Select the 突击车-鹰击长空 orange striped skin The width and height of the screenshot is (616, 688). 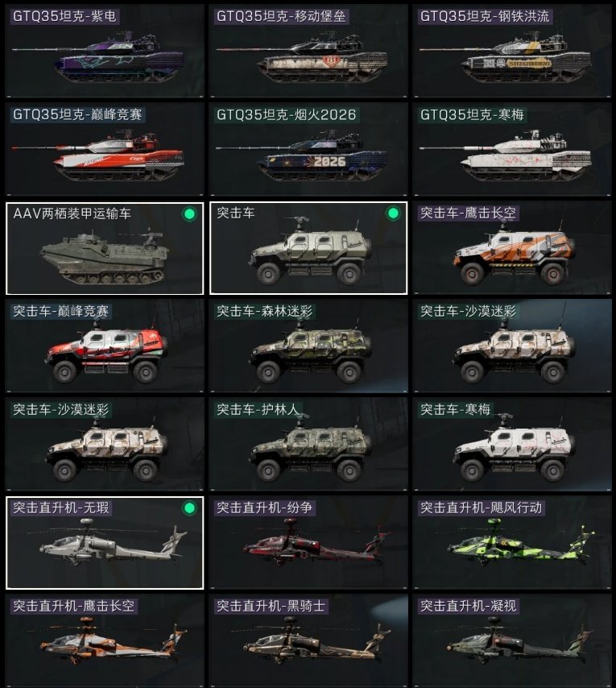tap(512, 248)
